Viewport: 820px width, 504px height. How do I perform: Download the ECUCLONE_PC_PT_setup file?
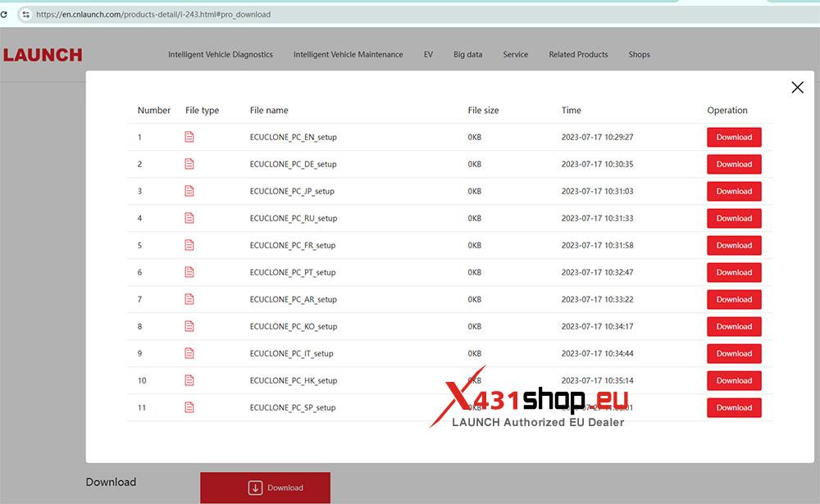pyautogui.click(x=734, y=272)
